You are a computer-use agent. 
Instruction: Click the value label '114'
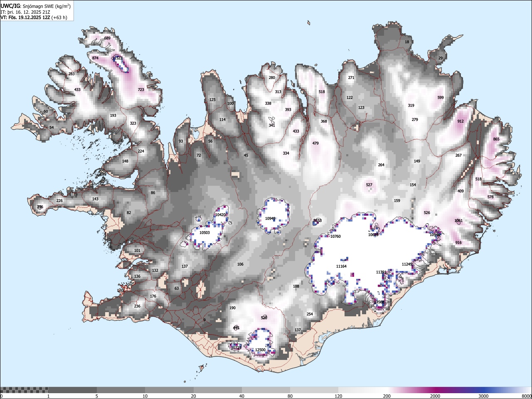(x=222, y=120)
